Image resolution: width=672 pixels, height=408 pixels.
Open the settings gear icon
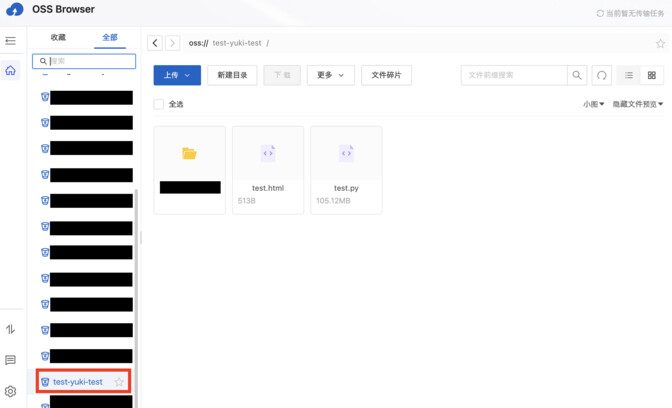tap(11, 392)
